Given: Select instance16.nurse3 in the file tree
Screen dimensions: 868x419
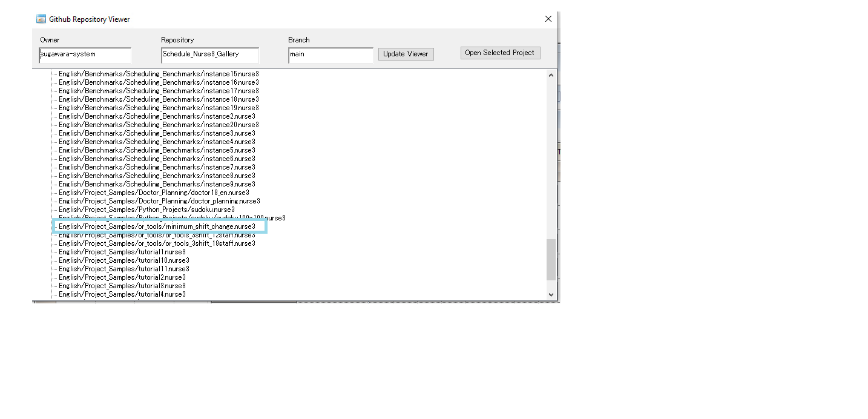Looking at the screenshot, I should [159, 82].
